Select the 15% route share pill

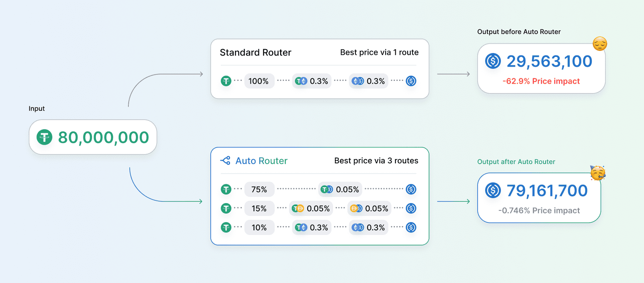pos(259,208)
